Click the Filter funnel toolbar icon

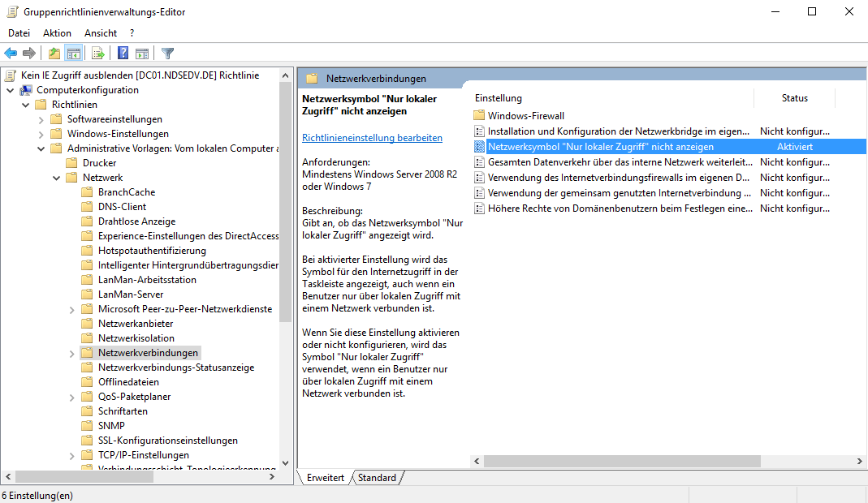click(167, 54)
